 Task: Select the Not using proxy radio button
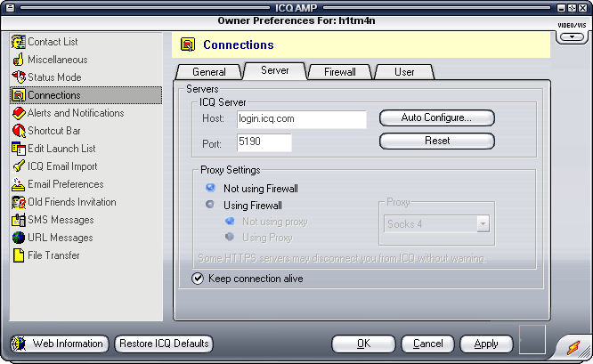point(230,221)
